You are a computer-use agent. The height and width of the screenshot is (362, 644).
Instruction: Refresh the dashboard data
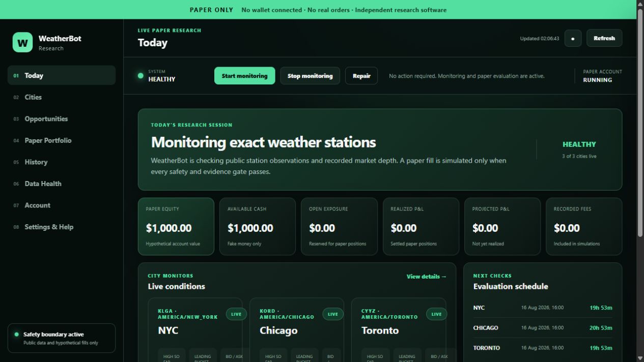(604, 38)
